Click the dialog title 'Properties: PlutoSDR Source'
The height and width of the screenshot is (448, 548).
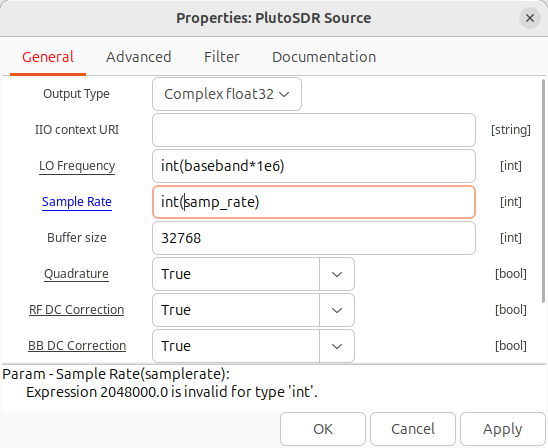point(273,18)
